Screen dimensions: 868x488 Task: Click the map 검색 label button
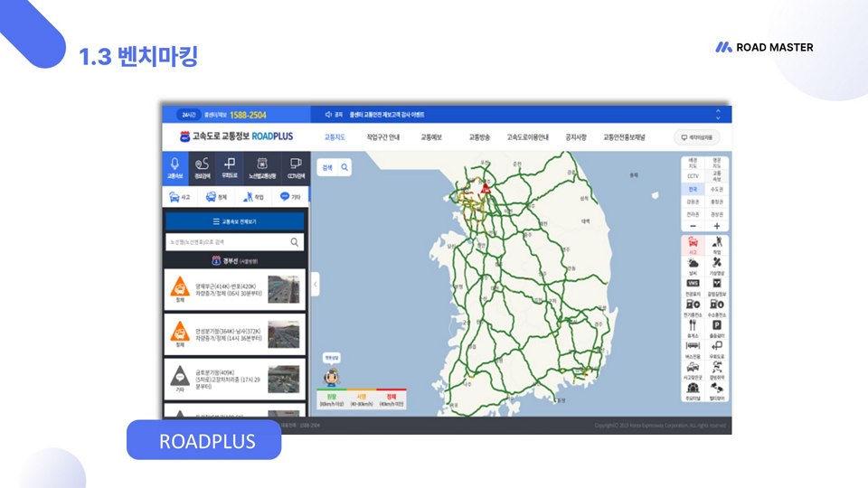327,167
